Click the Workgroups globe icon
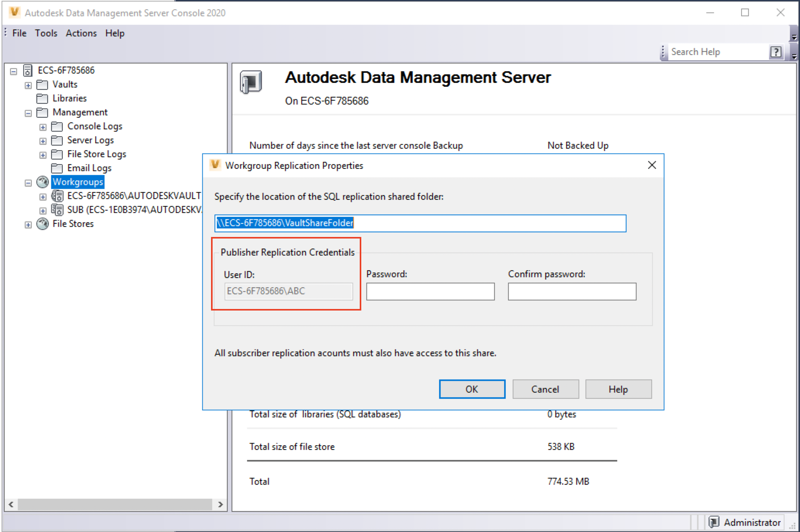The width and height of the screenshot is (800, 532). coord(42,182)
